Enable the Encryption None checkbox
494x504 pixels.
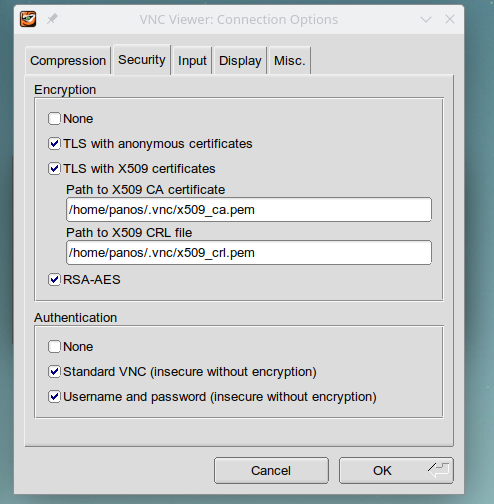coord(54,119)
